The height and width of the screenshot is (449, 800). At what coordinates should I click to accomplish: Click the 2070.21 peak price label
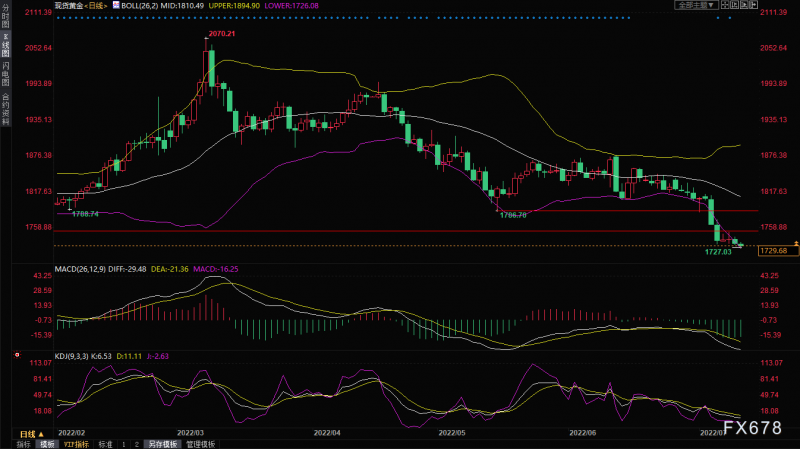coord(220,35)
